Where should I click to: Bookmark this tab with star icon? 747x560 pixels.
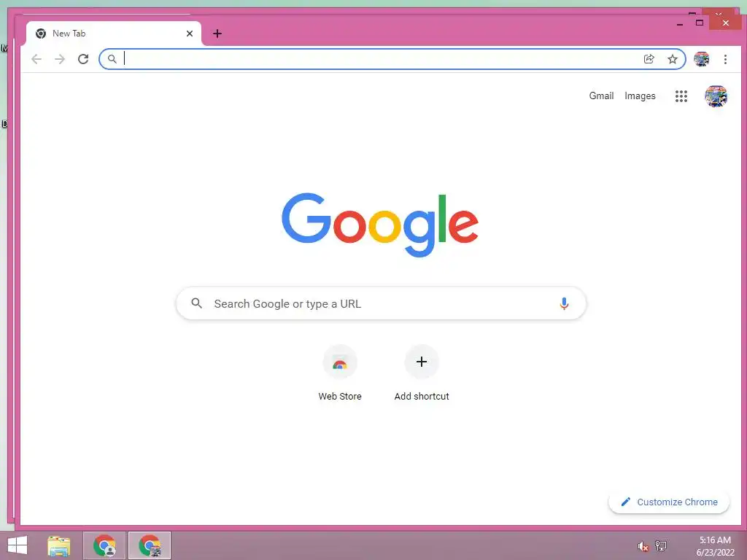[x=672, y=59]
